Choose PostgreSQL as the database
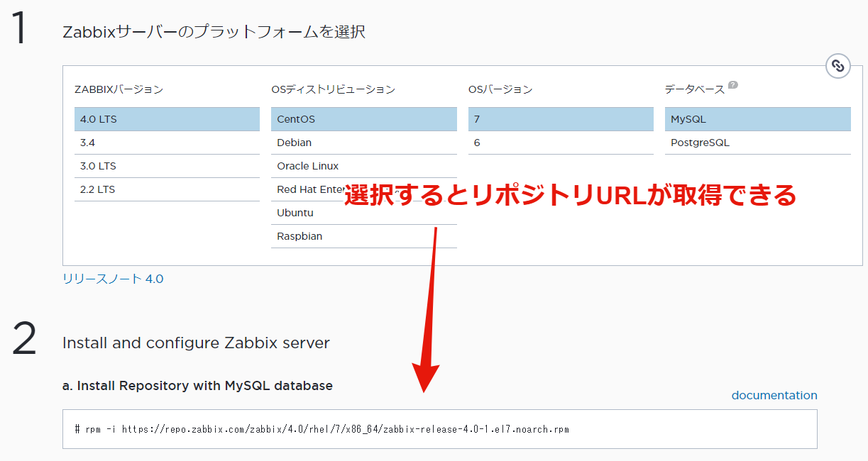Screen dimensions: 868x461 click(758, 143)
